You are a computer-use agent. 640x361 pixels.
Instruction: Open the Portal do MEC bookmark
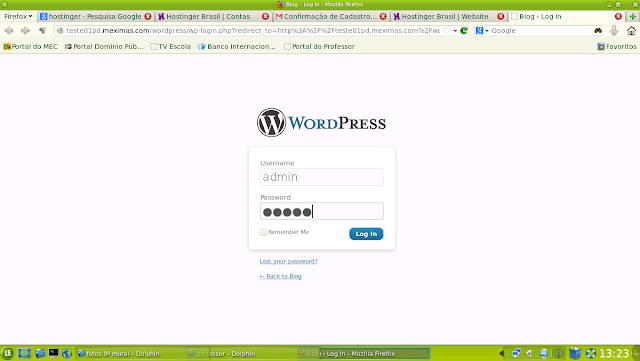31,47
